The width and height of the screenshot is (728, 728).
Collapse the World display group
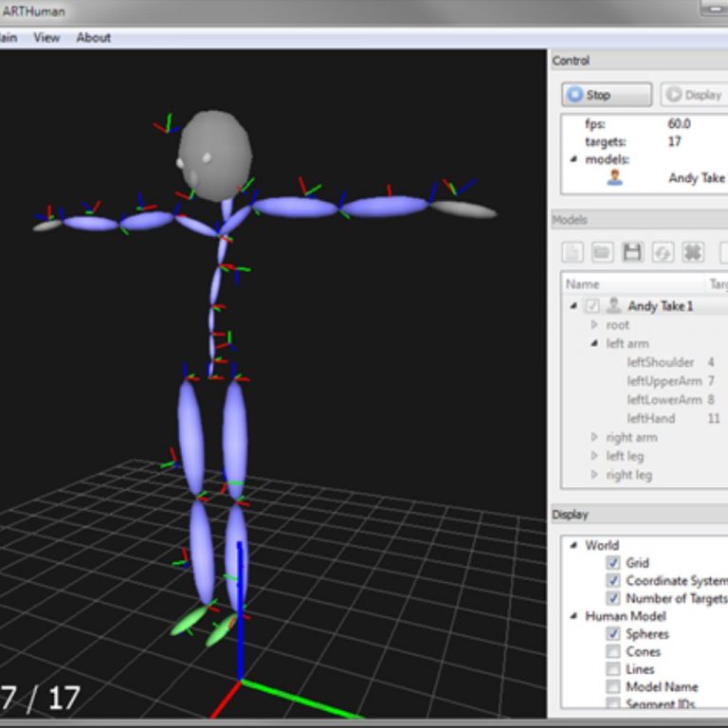click(573, 545)
